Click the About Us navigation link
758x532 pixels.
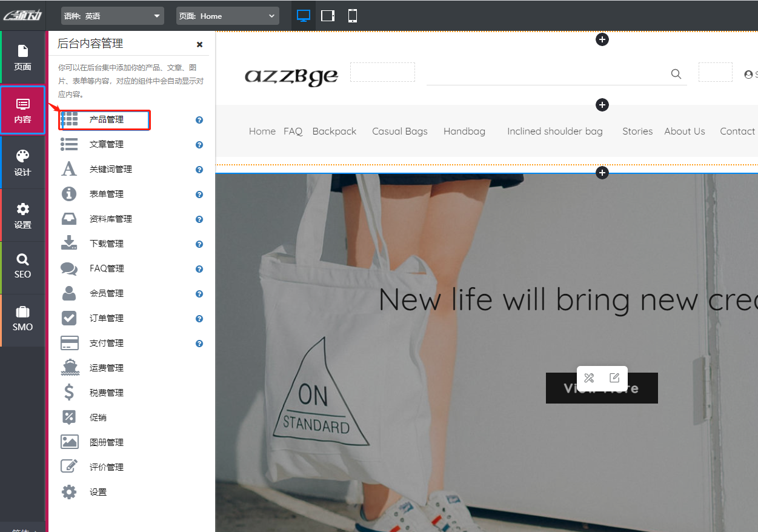(x=685, y=131)
